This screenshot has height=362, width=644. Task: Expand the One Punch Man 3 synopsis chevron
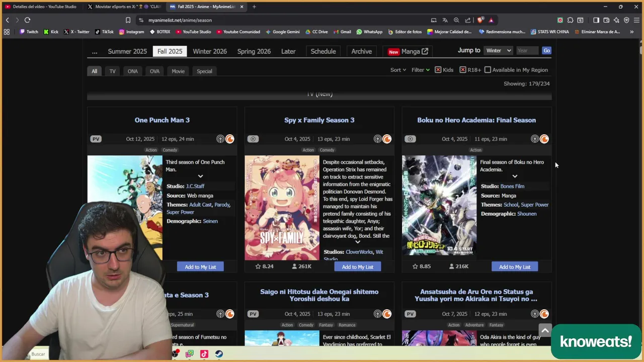point(200,176)
